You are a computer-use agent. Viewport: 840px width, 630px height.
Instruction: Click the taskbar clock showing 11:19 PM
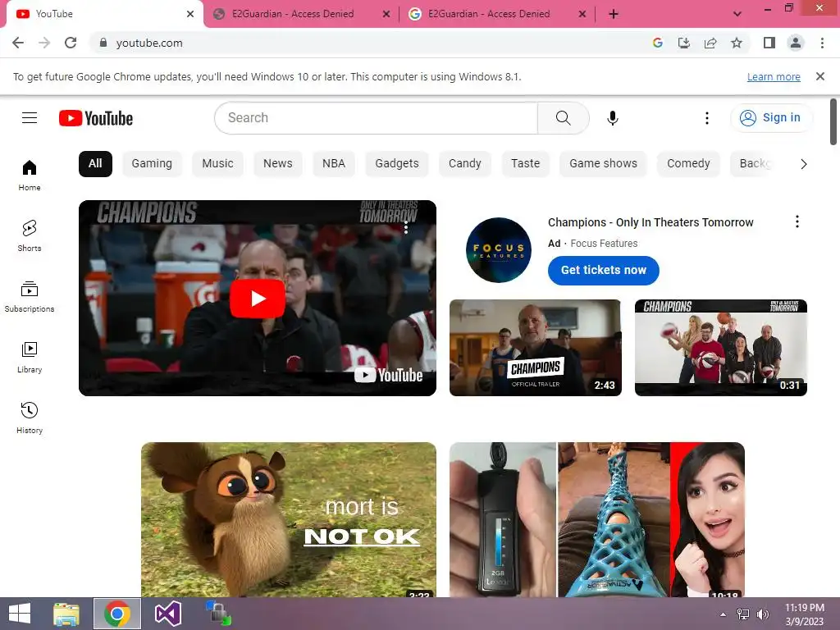coord(804,614)
